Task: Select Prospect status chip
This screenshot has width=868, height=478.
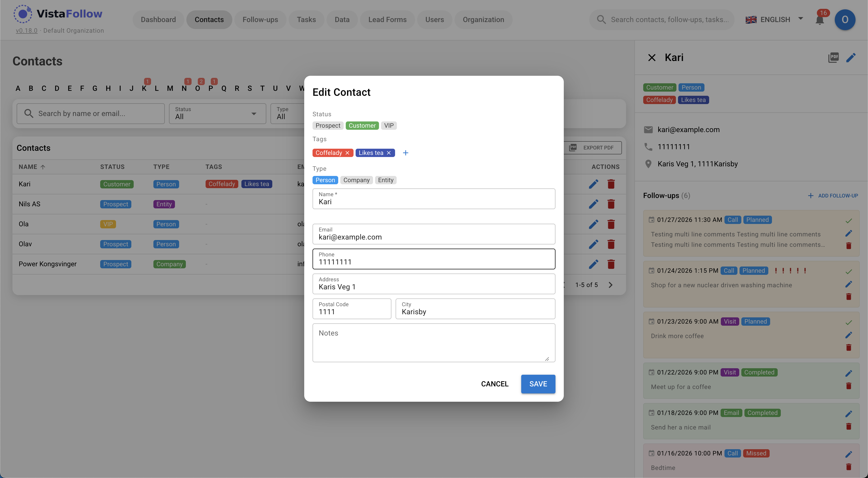Action: [x=328, y=126]
